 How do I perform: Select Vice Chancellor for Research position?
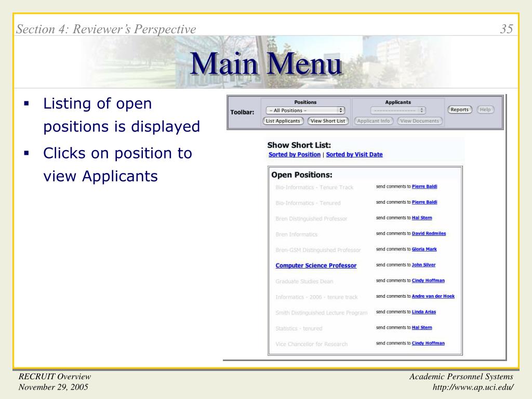311,344
